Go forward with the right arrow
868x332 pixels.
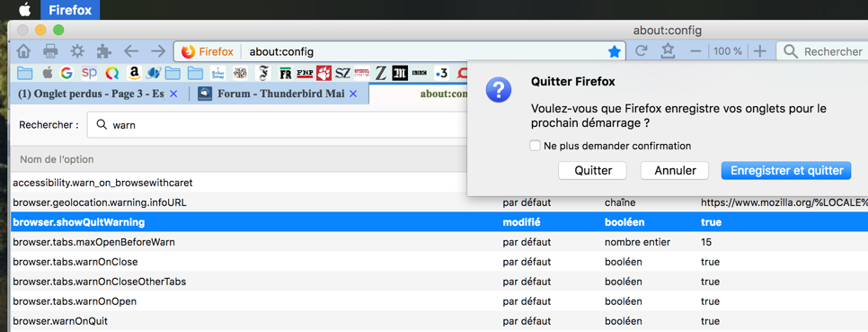tap(158, 51)
